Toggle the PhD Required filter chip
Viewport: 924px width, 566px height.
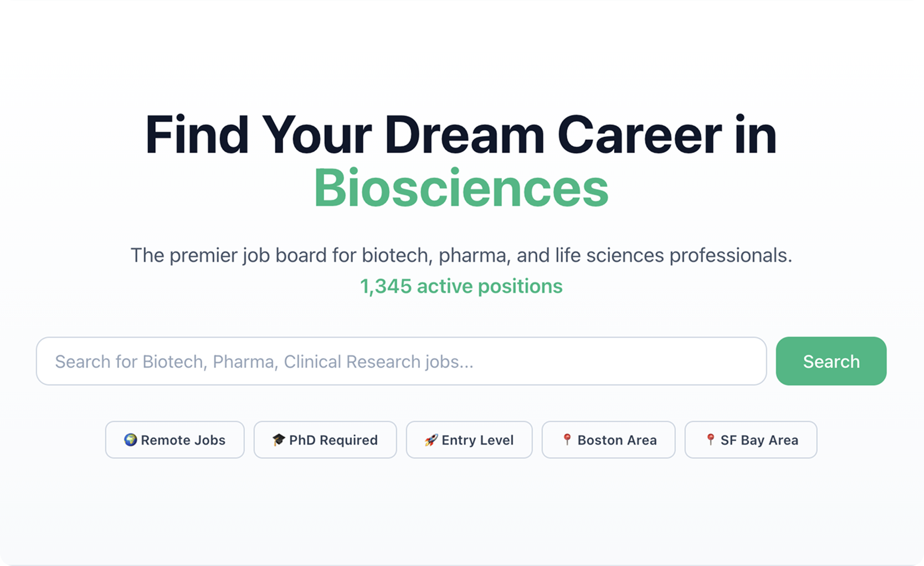325,440
